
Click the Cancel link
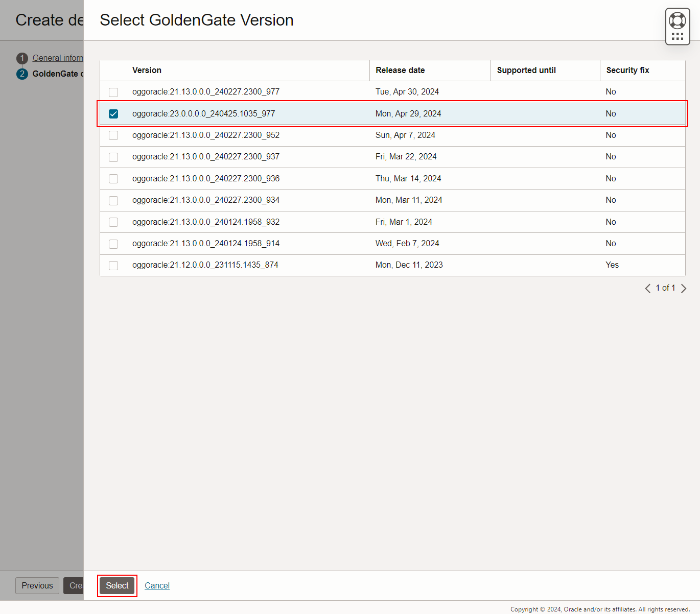157,585
